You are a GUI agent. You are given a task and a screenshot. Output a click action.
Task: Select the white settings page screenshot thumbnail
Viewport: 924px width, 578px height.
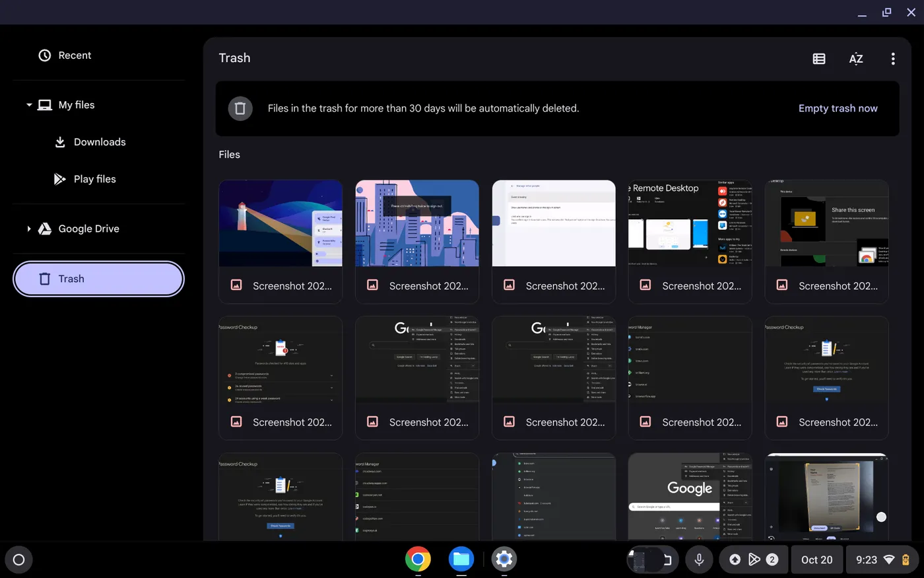[554, 223]
